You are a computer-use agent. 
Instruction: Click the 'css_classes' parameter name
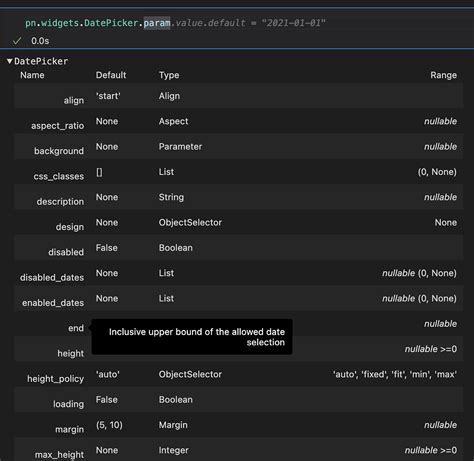pos(59,177)
